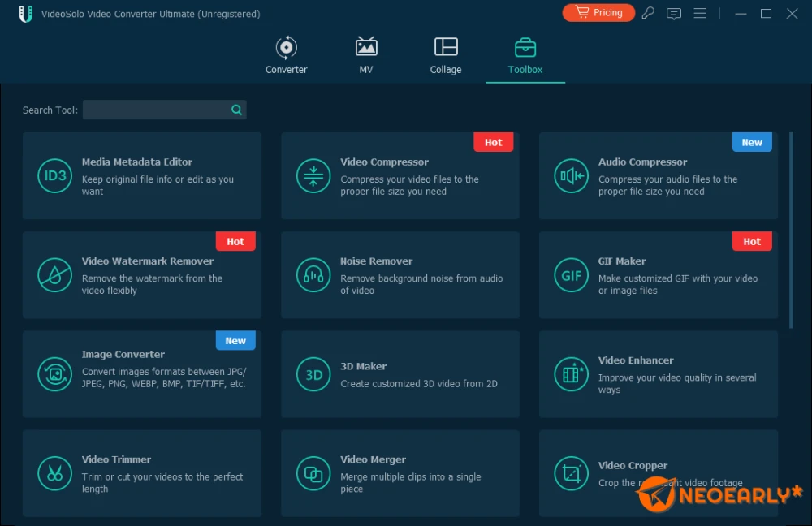Switch to the MV tab
The height and width of the screenshot is (526, 812).
point(366,55)
